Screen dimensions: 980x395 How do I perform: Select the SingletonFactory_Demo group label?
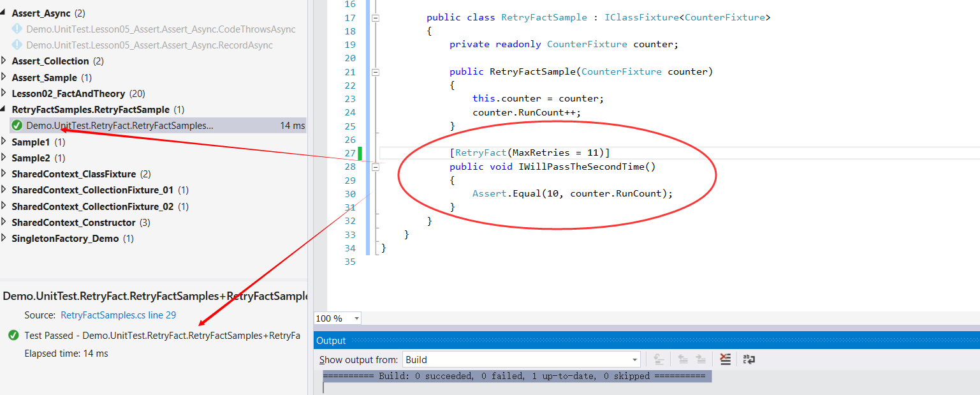coord(65,238)
